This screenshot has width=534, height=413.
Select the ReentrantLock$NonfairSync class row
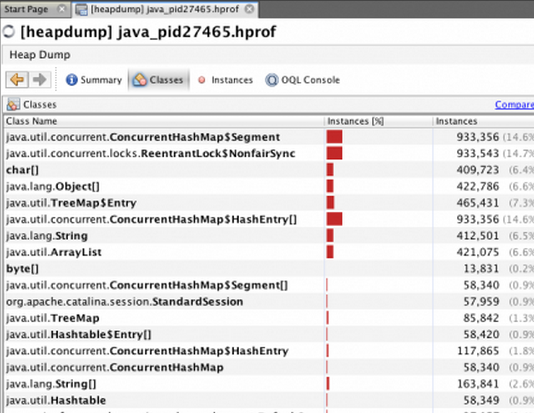(269, 153)
